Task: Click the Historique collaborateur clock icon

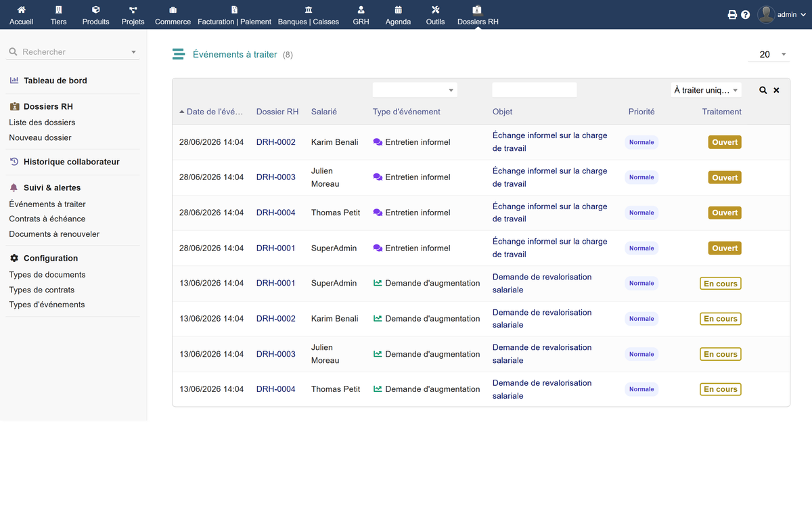Action: click(x=14, y=162)
